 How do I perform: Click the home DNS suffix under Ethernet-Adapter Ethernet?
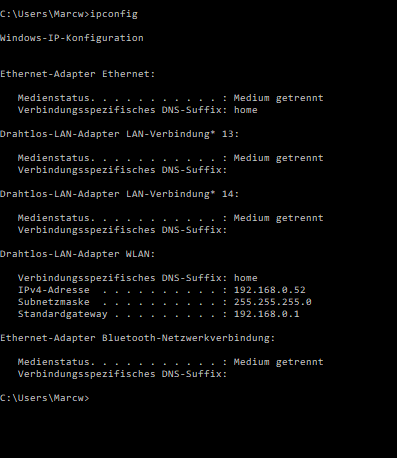(246, 110)
